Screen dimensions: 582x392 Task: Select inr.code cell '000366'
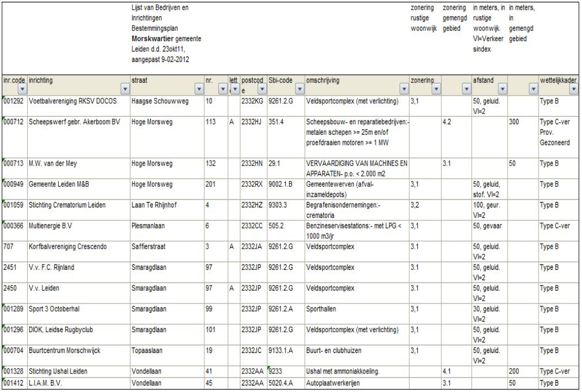pyautogui.click(x=15, y=230)
